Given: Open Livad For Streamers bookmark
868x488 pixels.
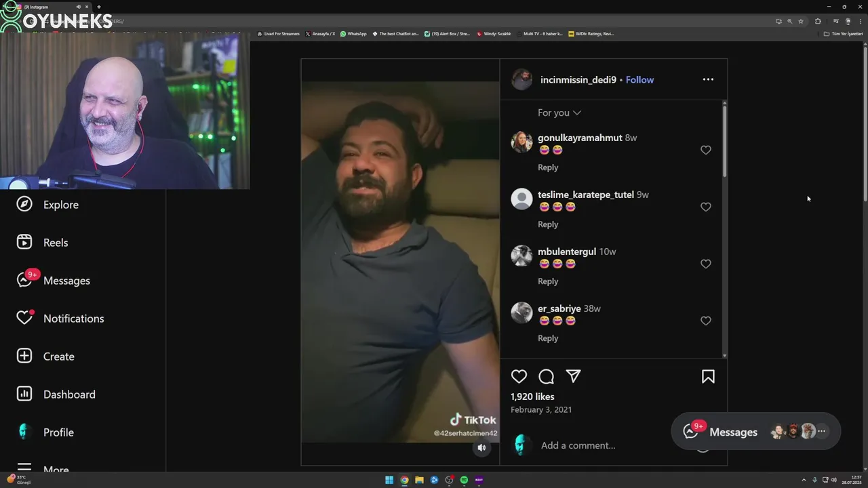Looking at the screenshot, I should [x=278, y=34].
